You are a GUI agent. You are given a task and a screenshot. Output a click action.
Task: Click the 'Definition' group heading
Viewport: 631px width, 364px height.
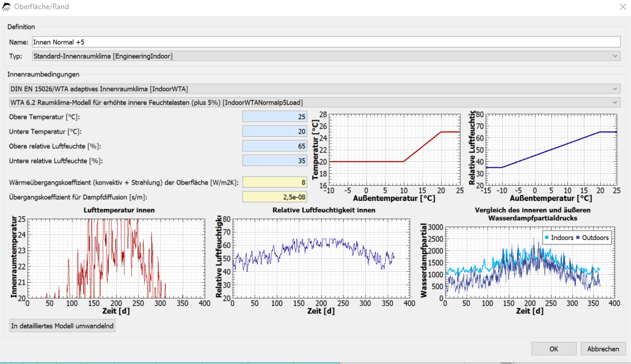(x=21, y=27)
